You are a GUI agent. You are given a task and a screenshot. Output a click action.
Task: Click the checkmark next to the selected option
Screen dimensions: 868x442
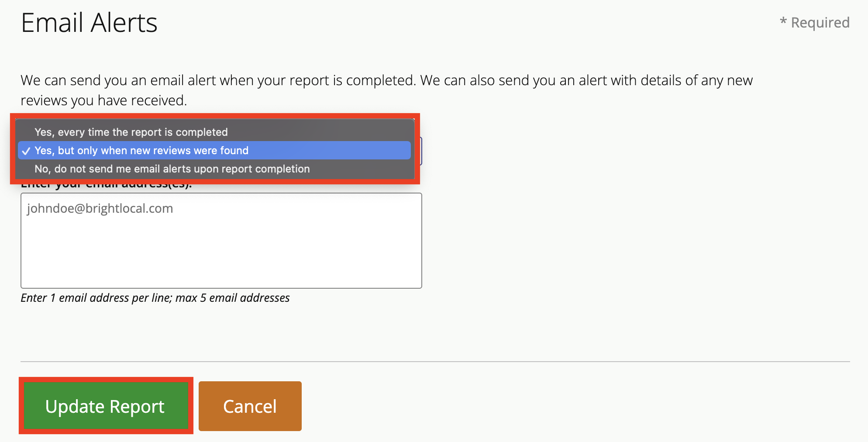[x=26, y=150]
